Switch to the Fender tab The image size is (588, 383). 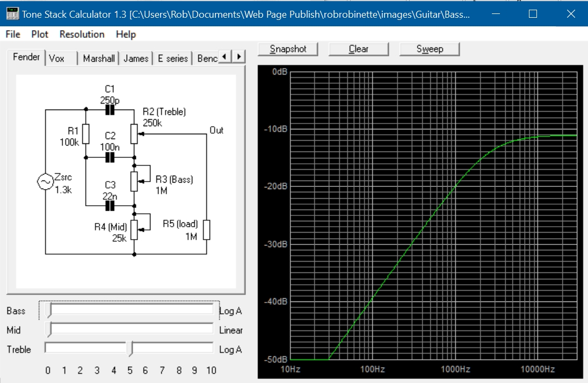[x=26, y=57]
